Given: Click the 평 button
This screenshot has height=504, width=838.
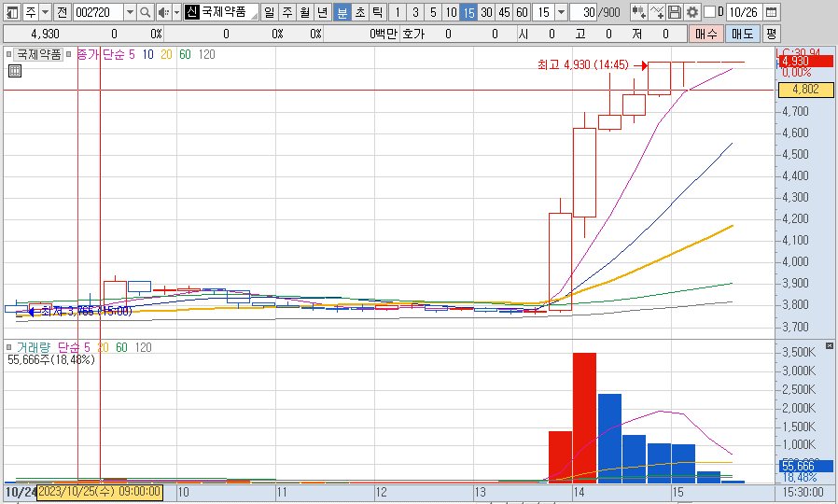Looking at the screenshot, I should tap(771, 34).
